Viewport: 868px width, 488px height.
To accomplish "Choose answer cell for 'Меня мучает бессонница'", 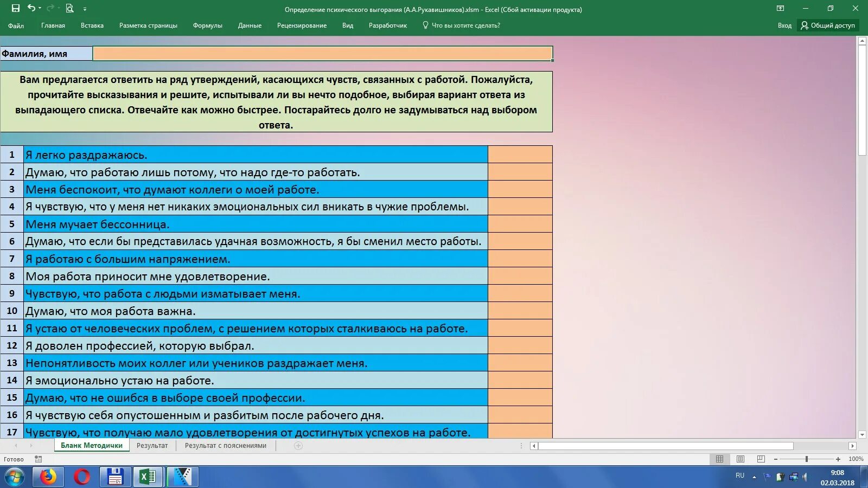I will (x=520, y=224).
